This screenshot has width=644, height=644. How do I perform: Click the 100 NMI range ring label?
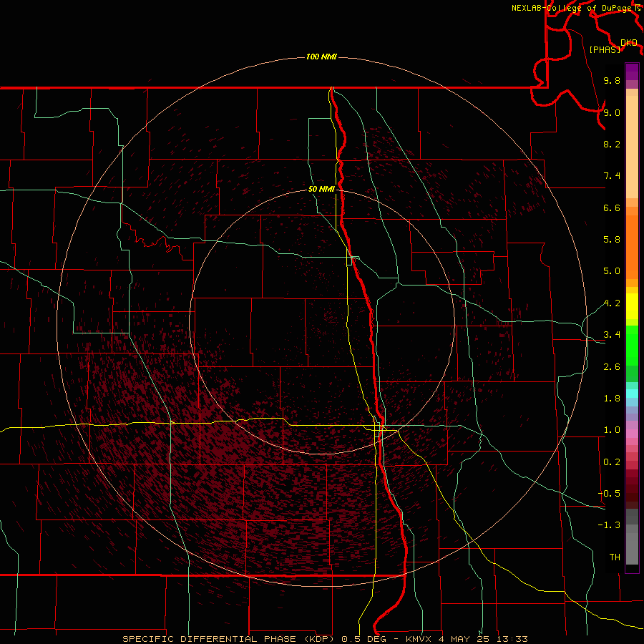click(321, 57)
